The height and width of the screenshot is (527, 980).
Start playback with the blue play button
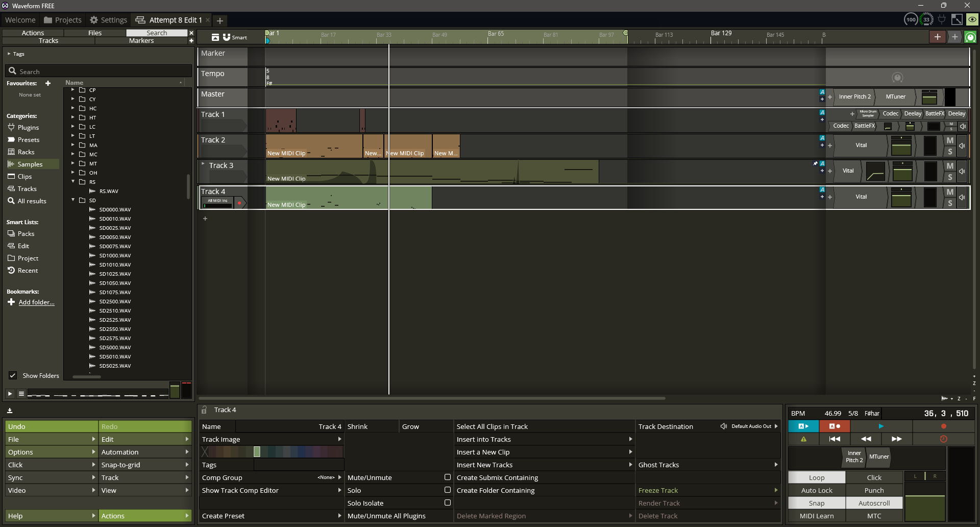(x=881, y=426)
